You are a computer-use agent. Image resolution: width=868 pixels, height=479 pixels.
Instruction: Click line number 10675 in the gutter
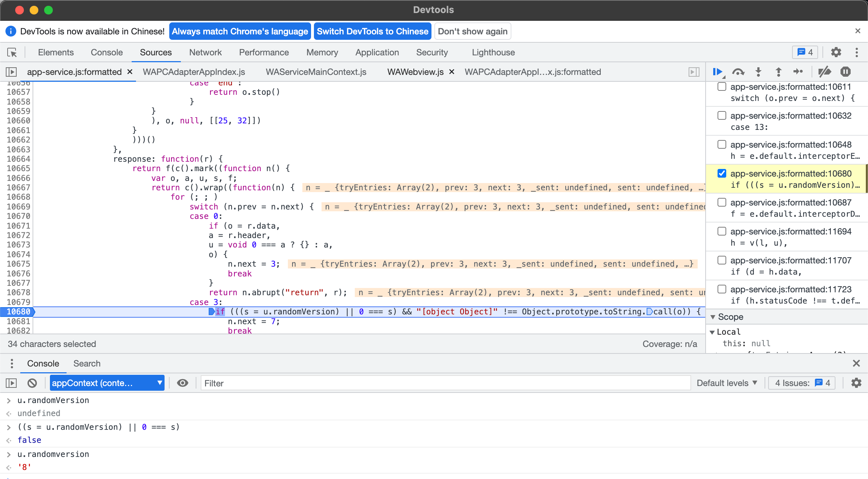pyautogui.click(x=18, y=264)
